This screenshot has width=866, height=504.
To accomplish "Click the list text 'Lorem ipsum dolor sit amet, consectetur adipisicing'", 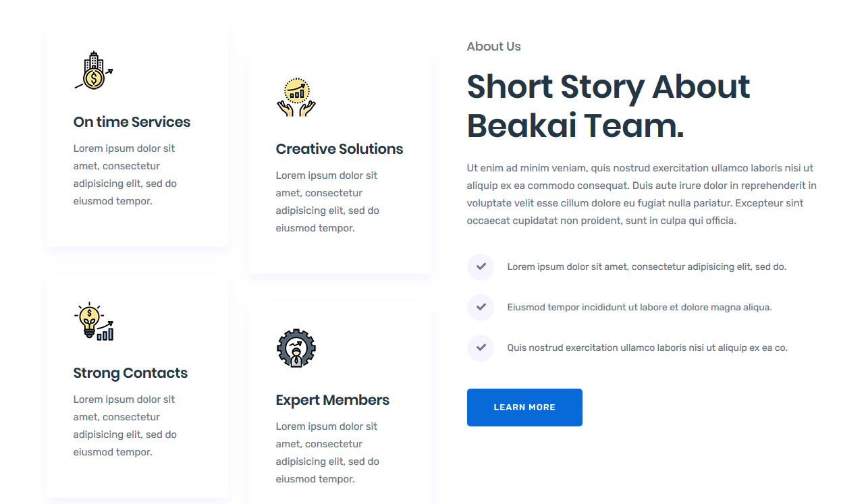I will [646, 267].
